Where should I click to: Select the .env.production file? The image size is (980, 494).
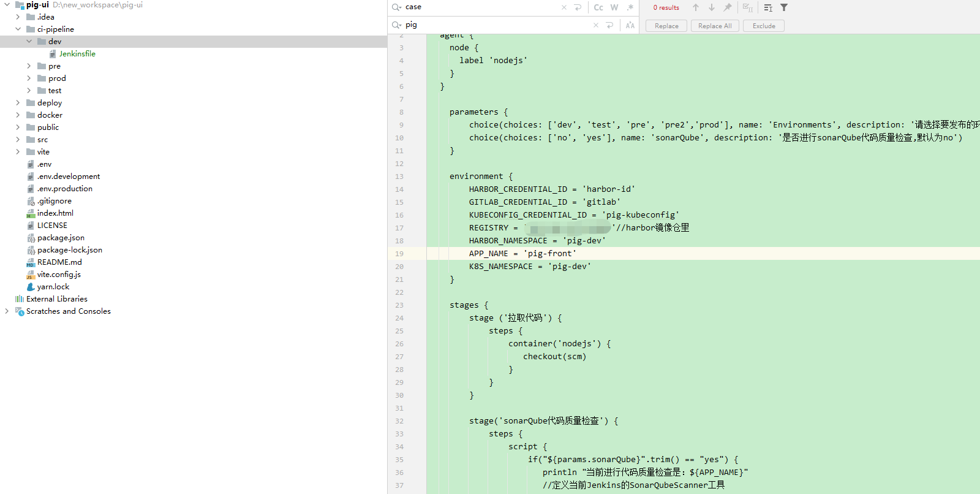[x=65, y=189]
